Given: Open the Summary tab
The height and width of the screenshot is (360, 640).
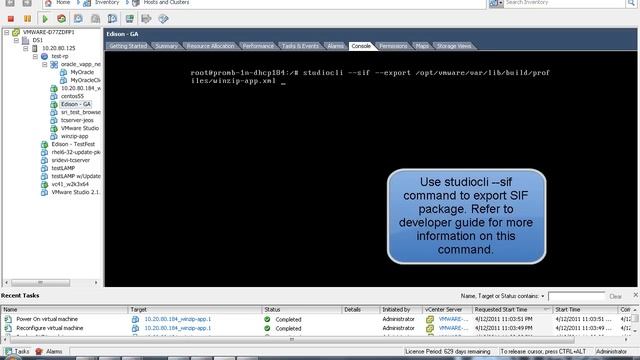Looking at the screenshot, I should tap(166, 46).
